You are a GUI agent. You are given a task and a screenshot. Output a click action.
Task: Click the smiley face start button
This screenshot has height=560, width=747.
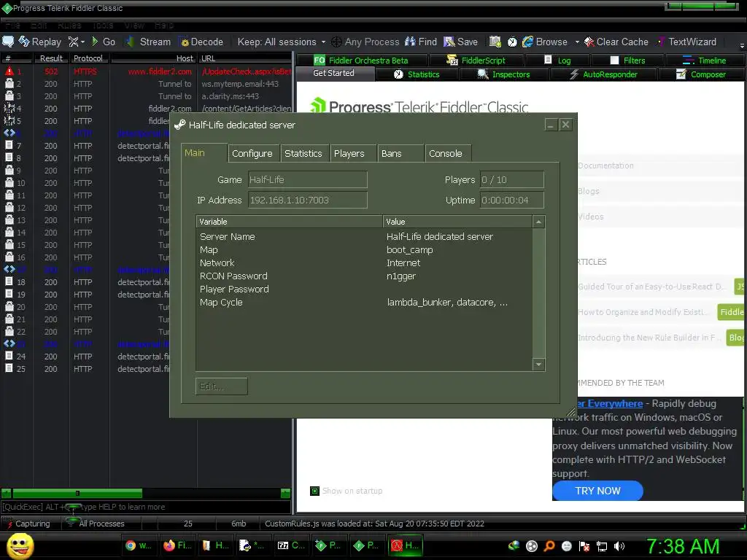tap(20, 545)
